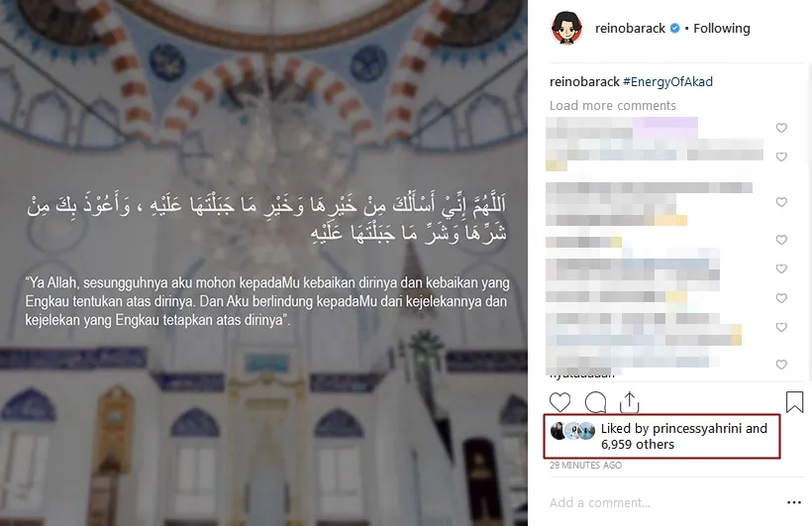View the 6,959 others who liked
The image size is (812, 526).
[638, 445]
